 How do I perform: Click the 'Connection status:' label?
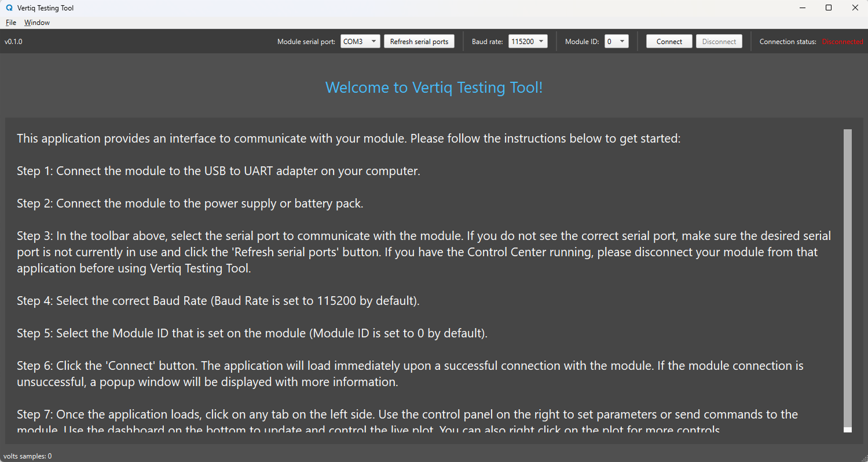pyautogui.click(x=788, y=42)
